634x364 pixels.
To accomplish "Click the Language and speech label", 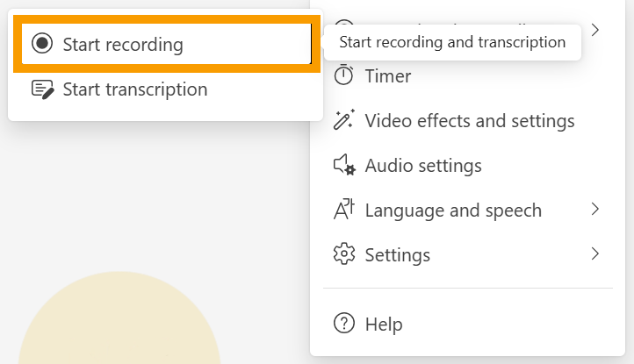I will coord(453,211).
